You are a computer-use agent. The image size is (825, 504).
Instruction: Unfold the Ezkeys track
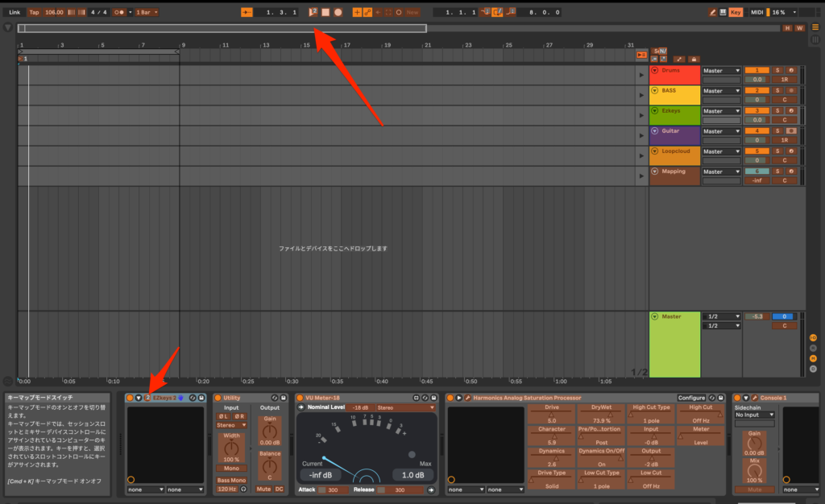654,111
